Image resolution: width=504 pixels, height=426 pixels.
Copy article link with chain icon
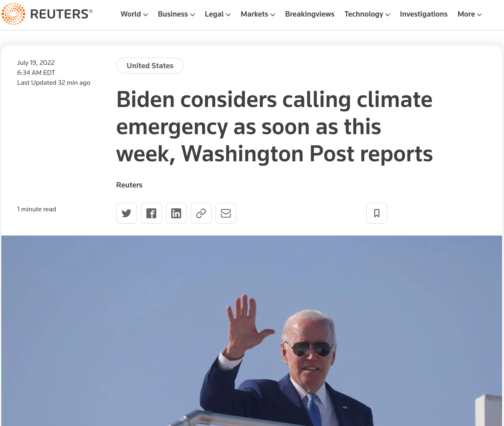pos(201,213)
